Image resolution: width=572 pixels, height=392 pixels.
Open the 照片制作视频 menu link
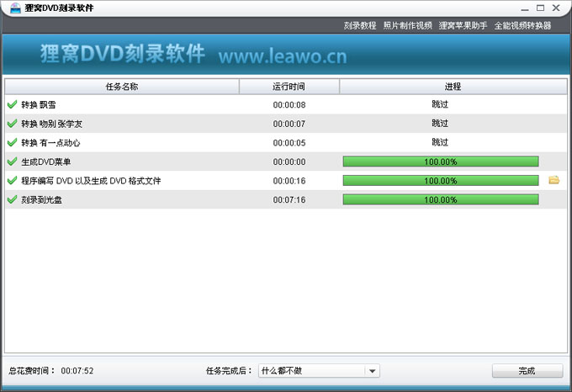(407, 25)
